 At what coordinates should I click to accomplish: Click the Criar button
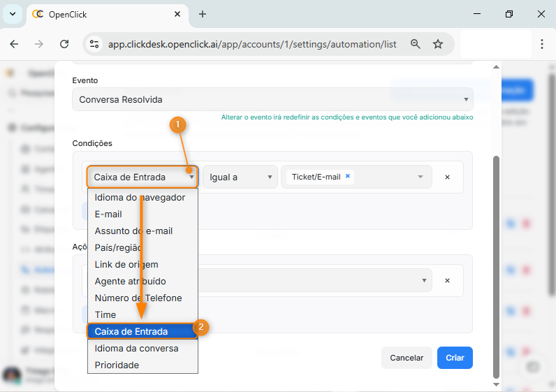tap(455, 358)
